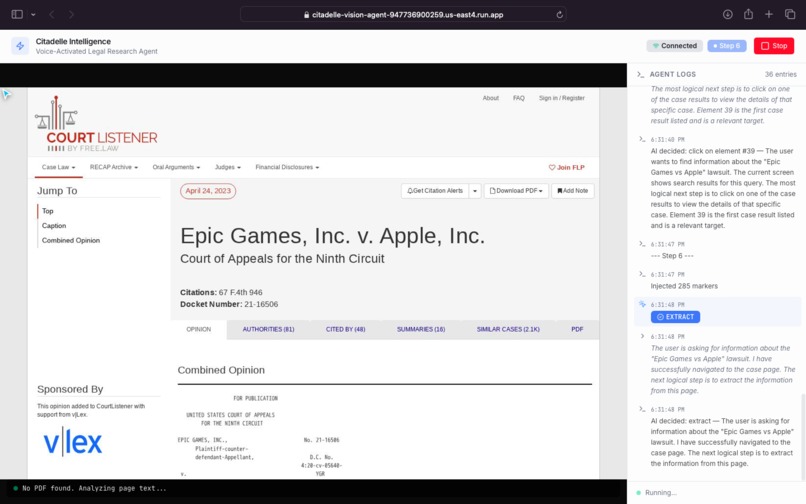Open a new tab with plus icon
Image resolution: width=806 pixels, height=504 pixels.
click(x=768, y=14)
